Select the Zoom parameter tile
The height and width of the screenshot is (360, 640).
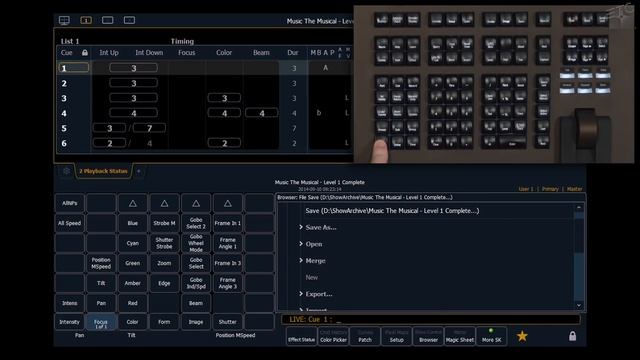tap(164, 263)
